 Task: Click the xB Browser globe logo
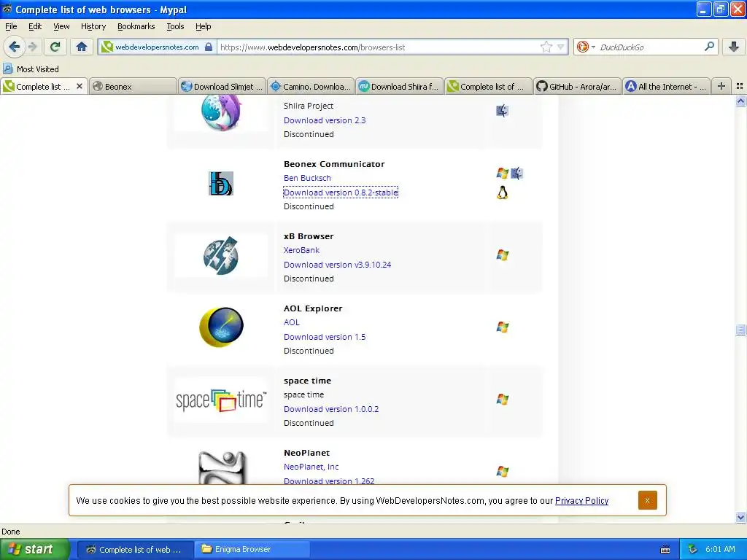pos(220,256)
